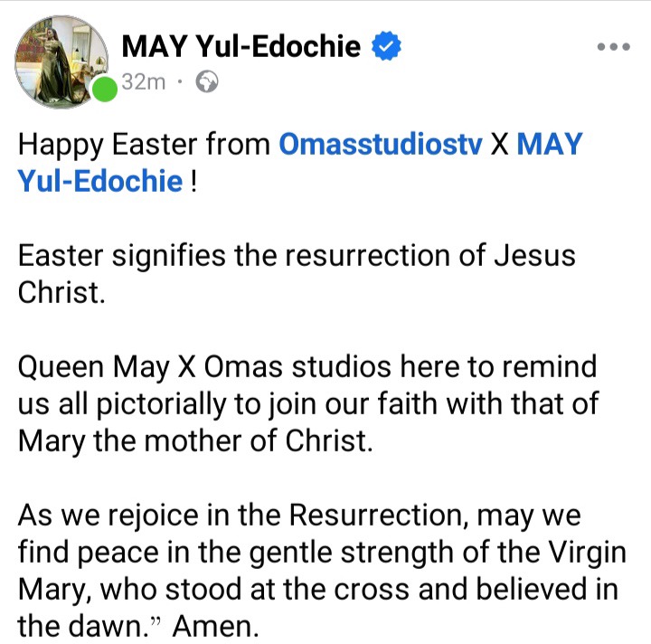651x644 pixels.
Task: Open MAY Yul-Edochie's profile picture
Action: (x=61, y=62)
